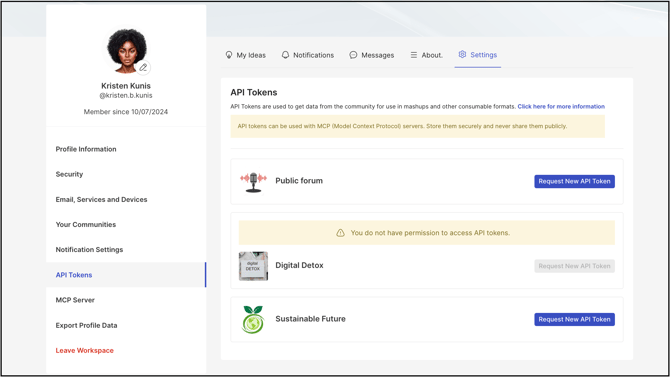Click the no permission to access API tokens message
The image size is (670, 377).
point(430,233)
